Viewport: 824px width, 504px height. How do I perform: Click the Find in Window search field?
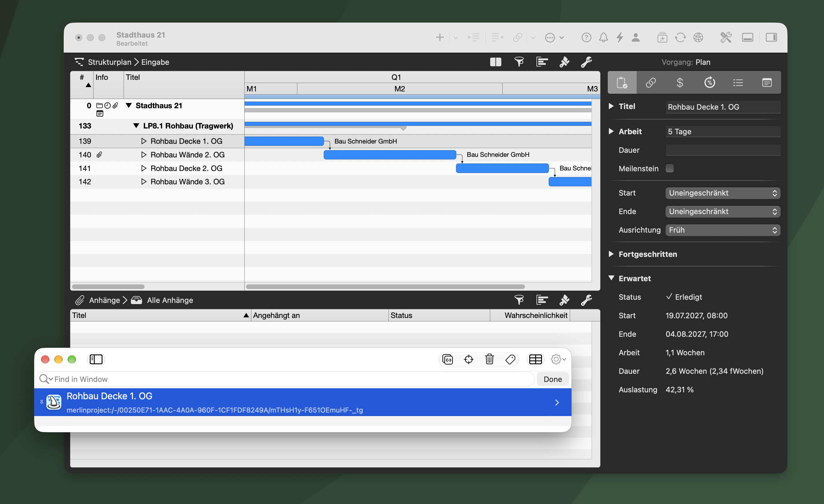pos(285,379)
